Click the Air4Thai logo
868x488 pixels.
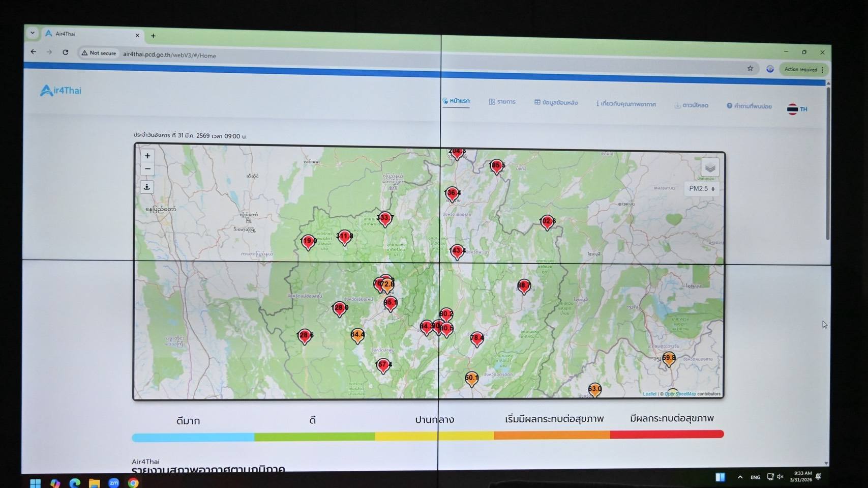click(x=61, y=91)
